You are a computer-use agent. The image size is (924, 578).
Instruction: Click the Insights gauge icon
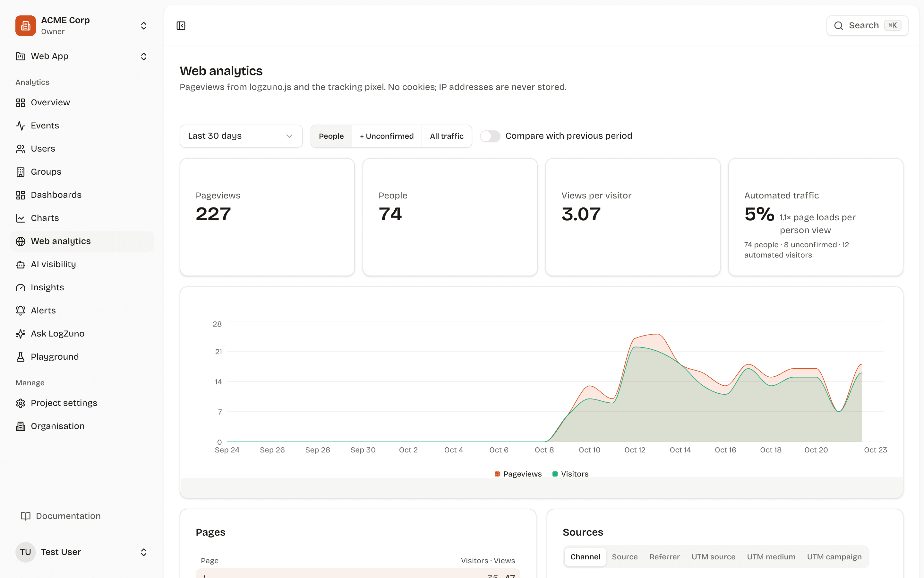[21, 287]
